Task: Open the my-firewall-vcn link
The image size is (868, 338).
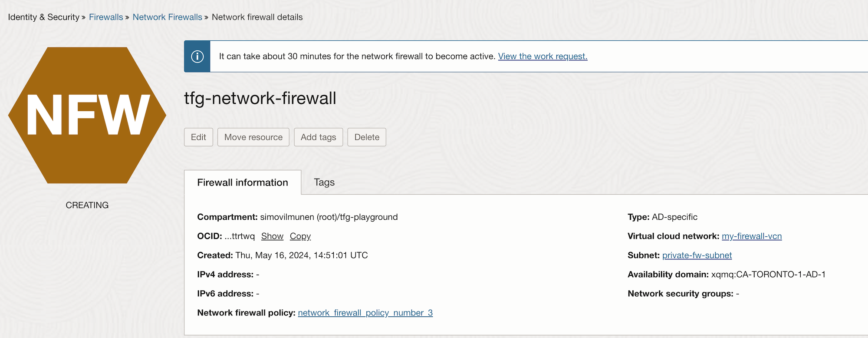Action: click(x=752, y=236)
